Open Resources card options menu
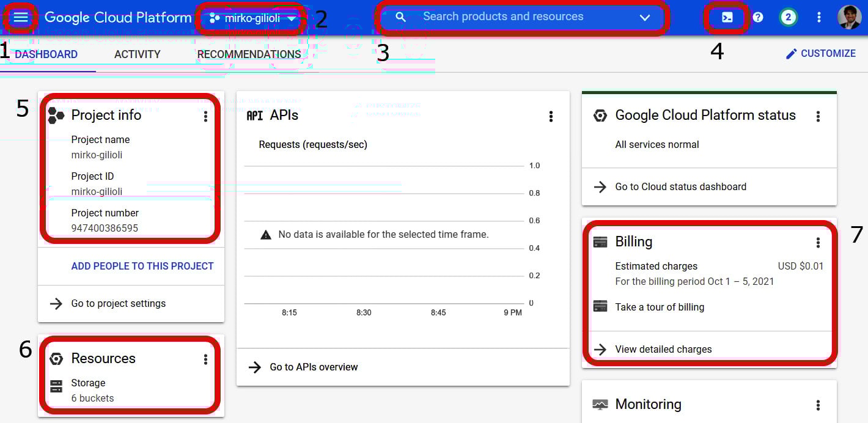This screenshot has height=423, width=868. 205,359
